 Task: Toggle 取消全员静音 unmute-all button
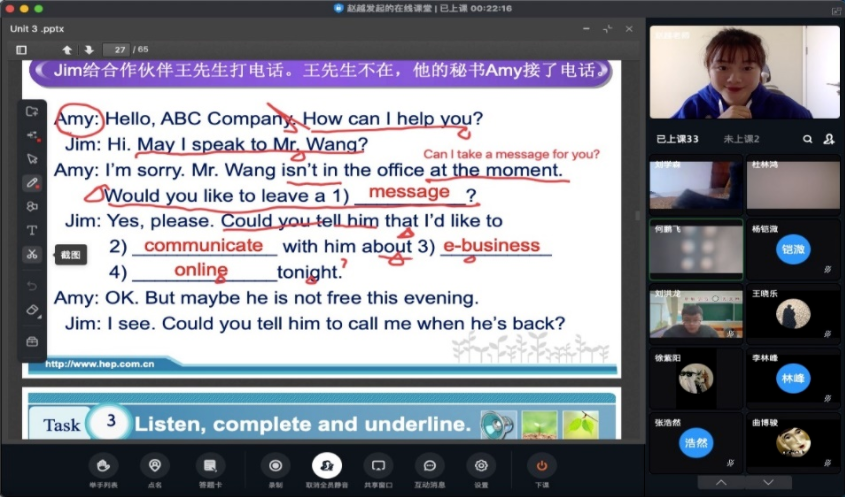tap(327, 471)
